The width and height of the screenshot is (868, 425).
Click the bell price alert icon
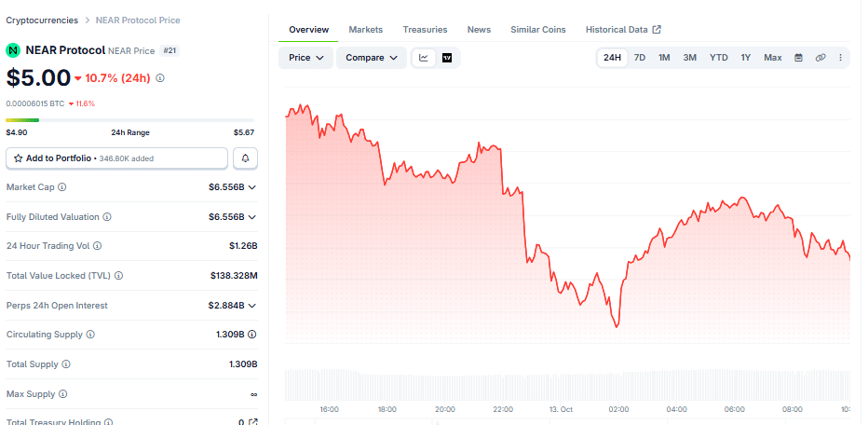tap(245, 158)
